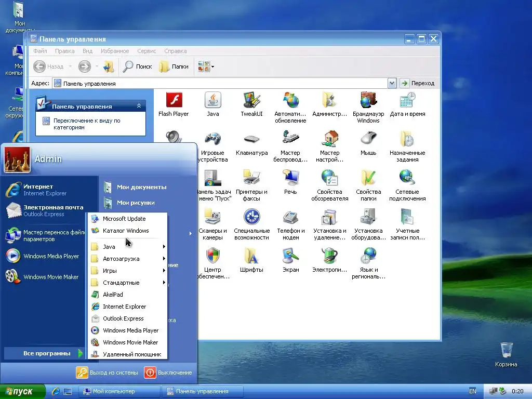Open Автоматическое обновление applet
The image size is (532, 399).
(290, 107)
